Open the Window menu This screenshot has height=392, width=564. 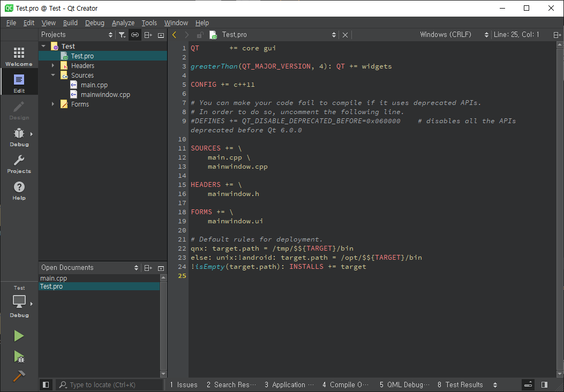(x=176, y=22)
